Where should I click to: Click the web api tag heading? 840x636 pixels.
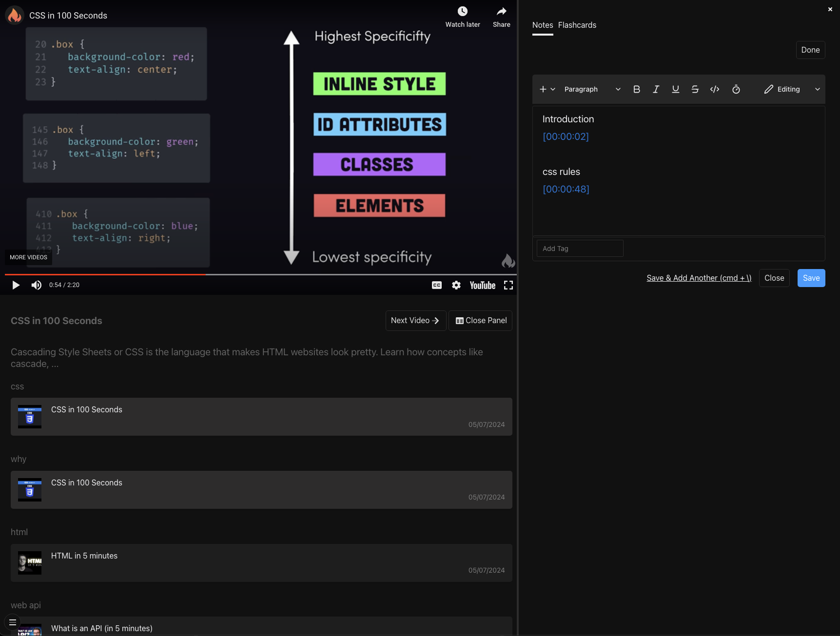[x=26, y=605]
